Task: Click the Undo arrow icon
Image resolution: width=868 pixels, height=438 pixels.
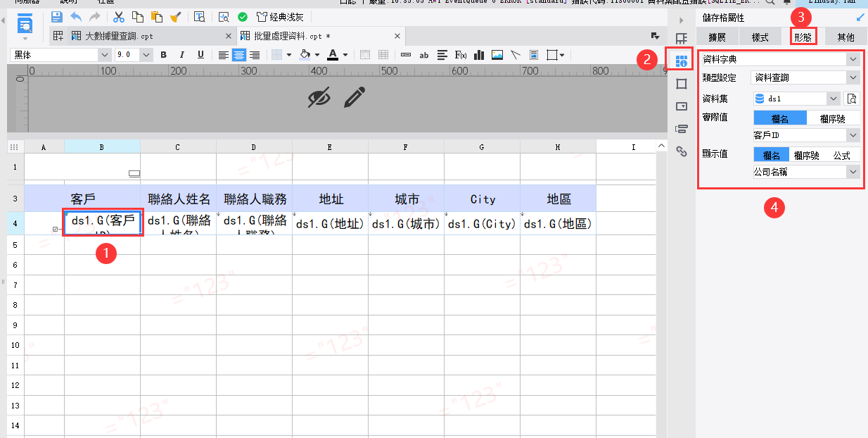Action: (76, 16)
